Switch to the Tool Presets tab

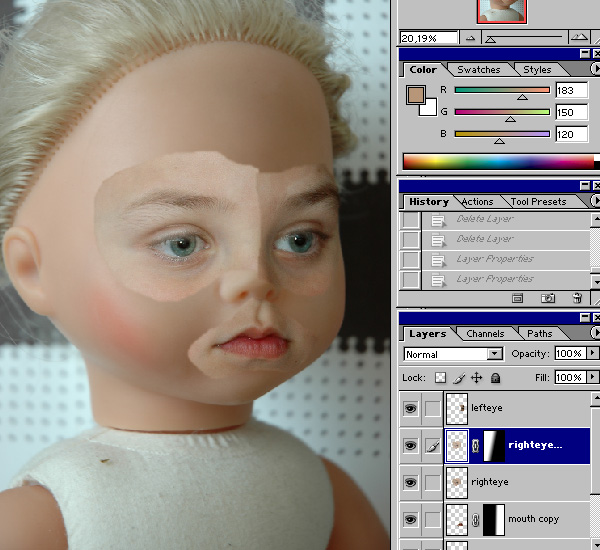(x=538, y=202)
